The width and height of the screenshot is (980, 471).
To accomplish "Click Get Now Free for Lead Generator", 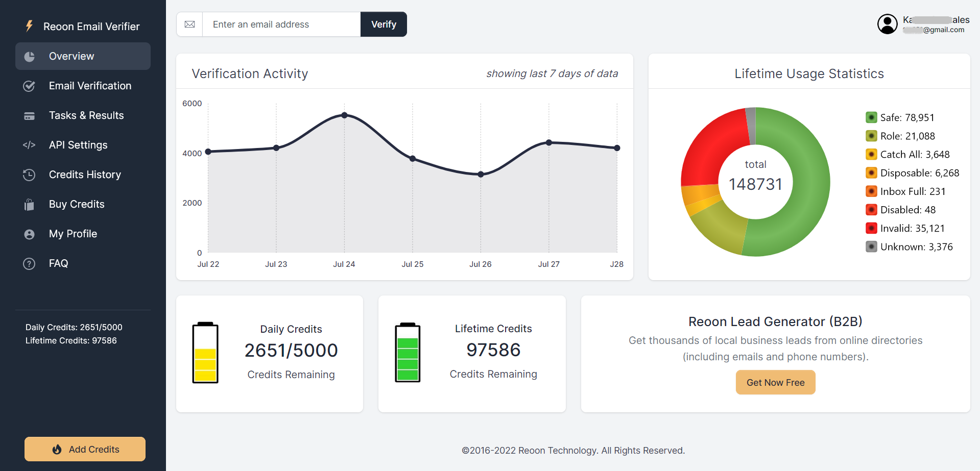I will [x=775, y=382].
